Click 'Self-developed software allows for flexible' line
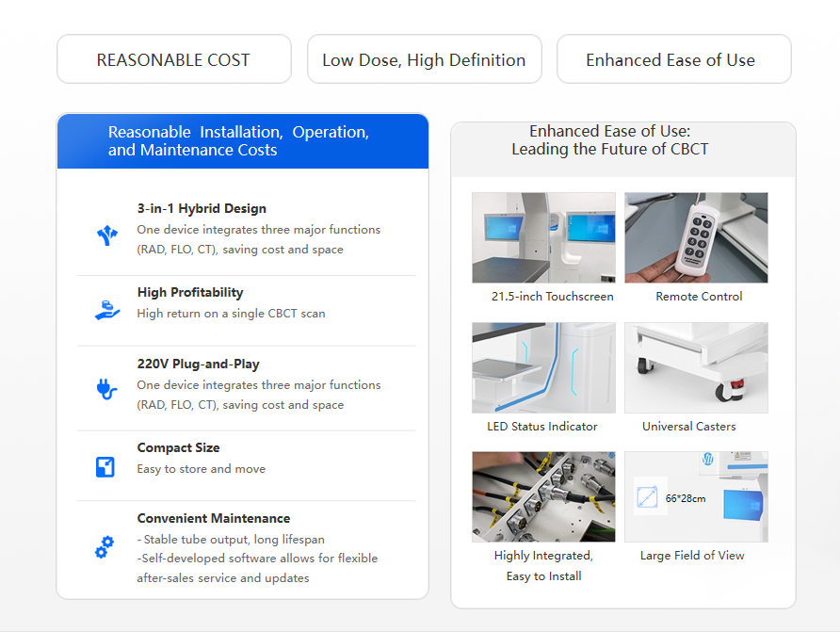Image resolution: width=840 pixels, height=632 pixels. click(x=257, y=559)
